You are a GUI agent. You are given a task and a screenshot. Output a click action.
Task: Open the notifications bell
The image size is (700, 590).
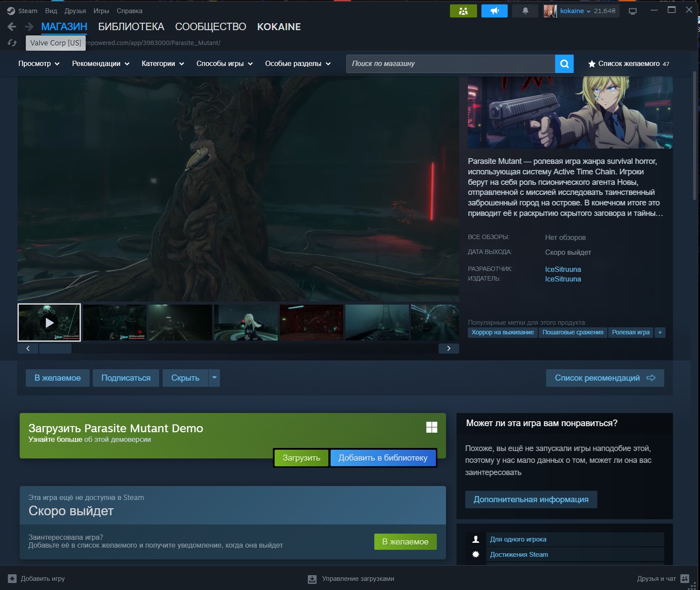(525, 11)
